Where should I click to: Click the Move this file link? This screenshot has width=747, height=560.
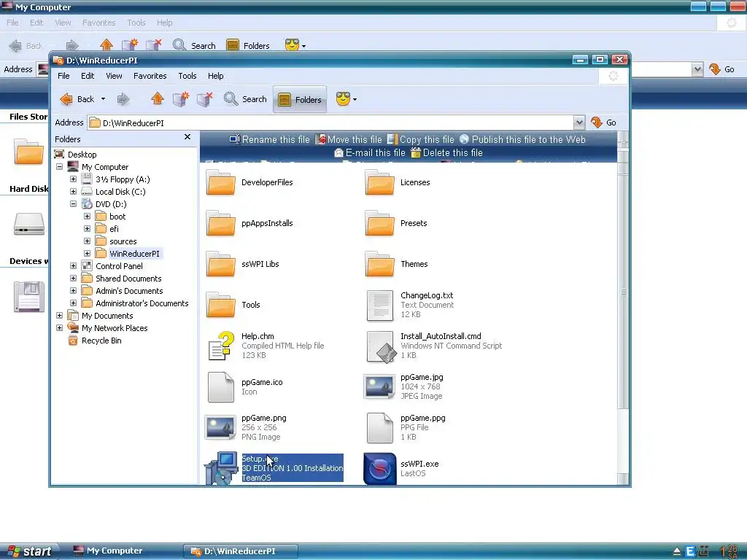[349, 139]
